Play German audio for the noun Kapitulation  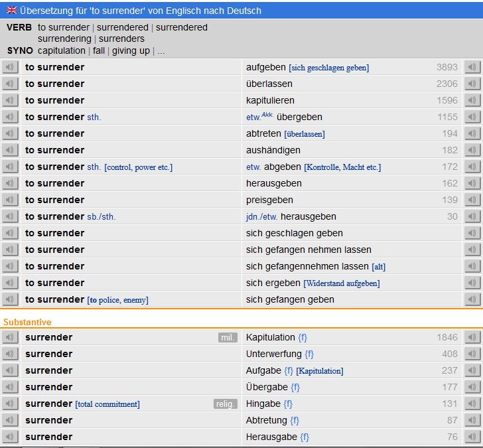(472, 337)
